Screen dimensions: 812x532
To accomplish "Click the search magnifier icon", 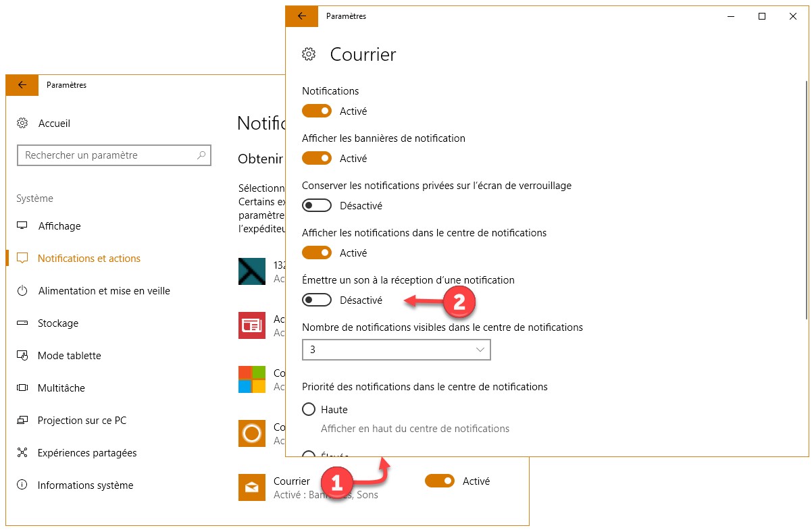I will [x=201, y=155].
